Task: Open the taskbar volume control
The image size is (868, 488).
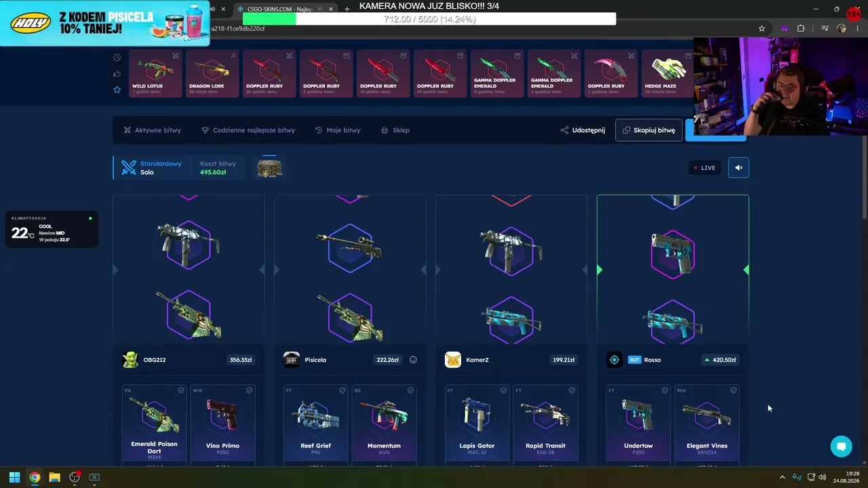Action: [x=822, y=477]
